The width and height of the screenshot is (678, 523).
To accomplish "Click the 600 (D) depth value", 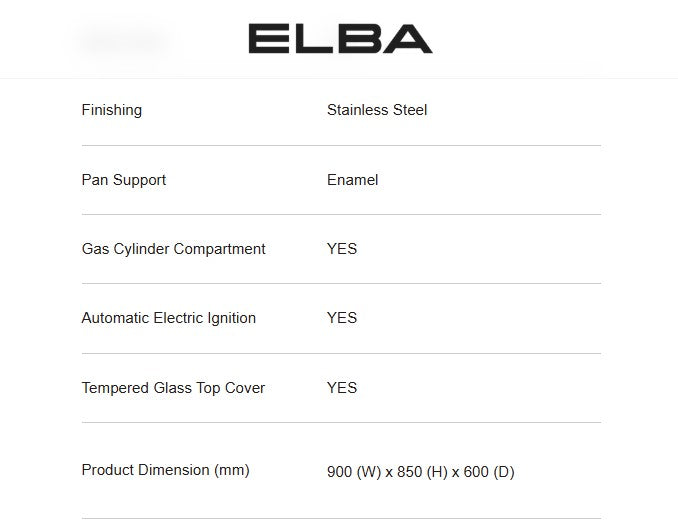I will point(490,472).
